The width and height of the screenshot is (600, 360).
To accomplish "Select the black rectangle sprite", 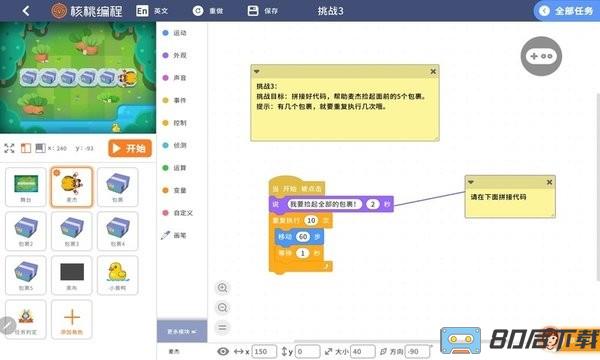I will (72, 275).
